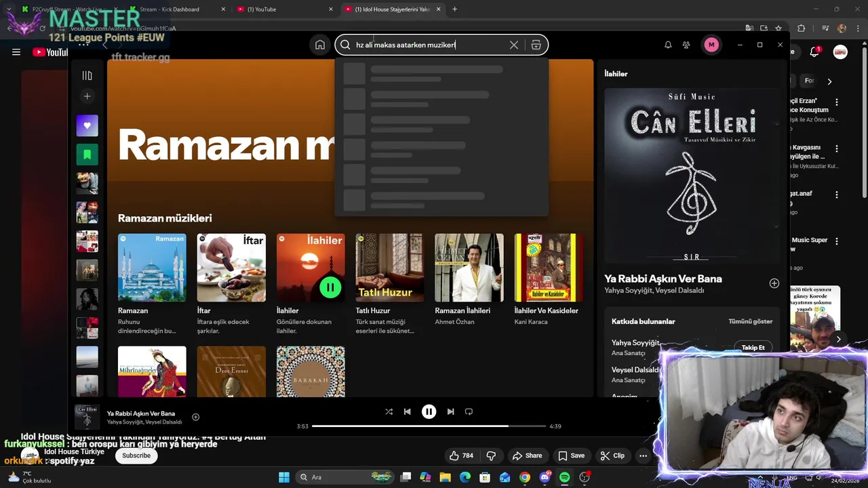Screen dimensions: 868x488
Task: Collapse Your Library sidebar icon
Action: tap(87, 75)
